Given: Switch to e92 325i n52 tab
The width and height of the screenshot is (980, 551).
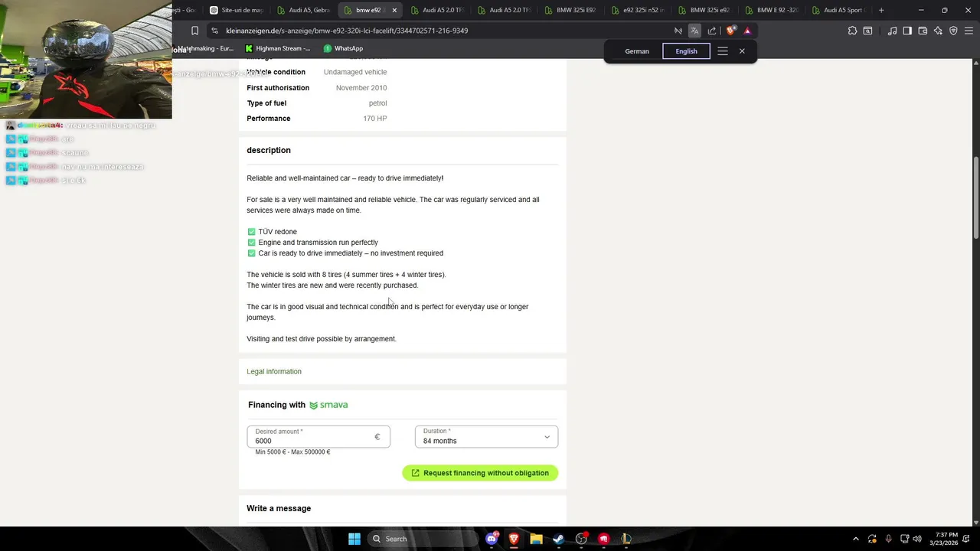Looking at the screenshot, I should (639, 10).
